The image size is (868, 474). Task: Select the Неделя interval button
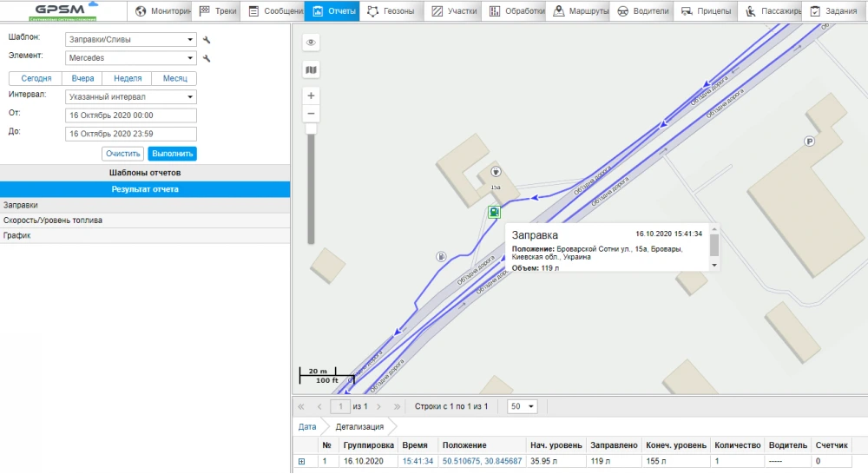(128, 79)
